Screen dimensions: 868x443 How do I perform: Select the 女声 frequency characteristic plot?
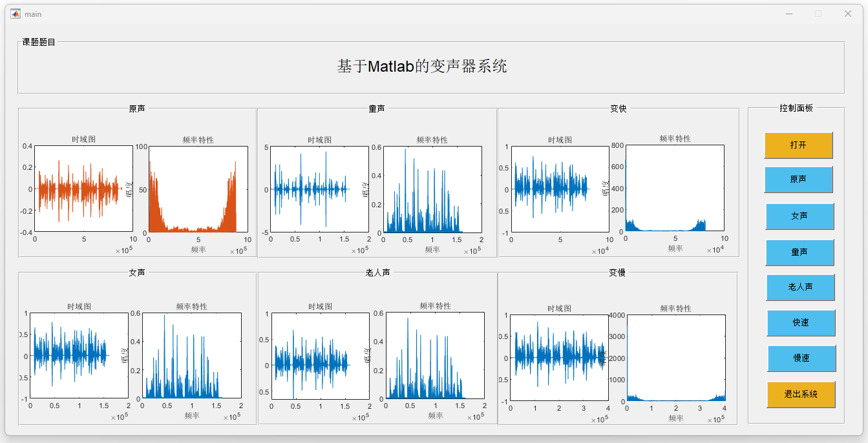click(191, 356)
